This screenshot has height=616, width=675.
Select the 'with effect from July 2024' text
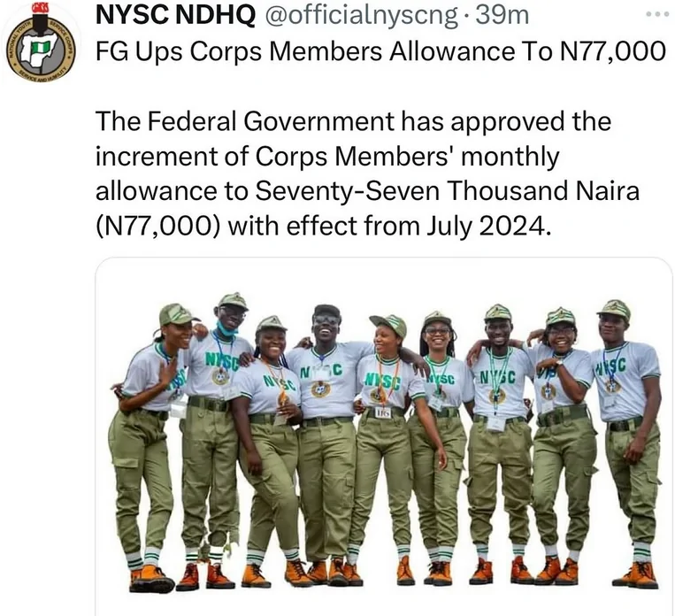(x=389, y=227)
